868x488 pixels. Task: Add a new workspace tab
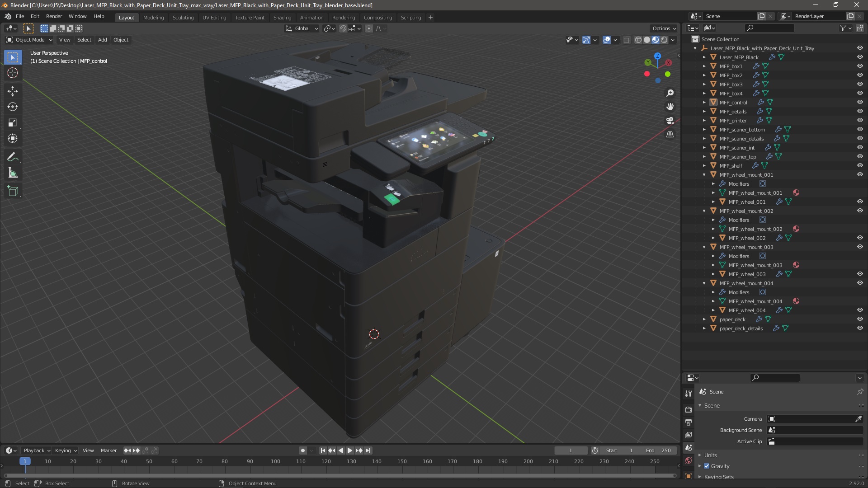pos(430,17)
